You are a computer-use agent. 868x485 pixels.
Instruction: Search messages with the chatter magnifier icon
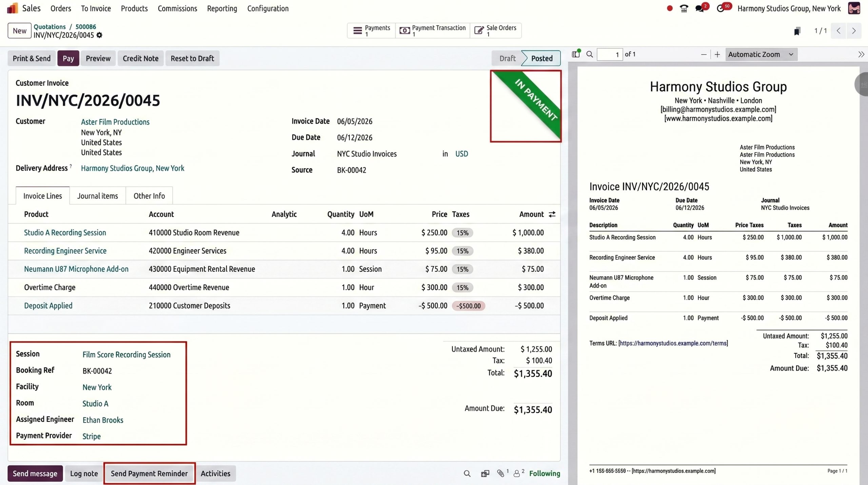coord(467,473)
